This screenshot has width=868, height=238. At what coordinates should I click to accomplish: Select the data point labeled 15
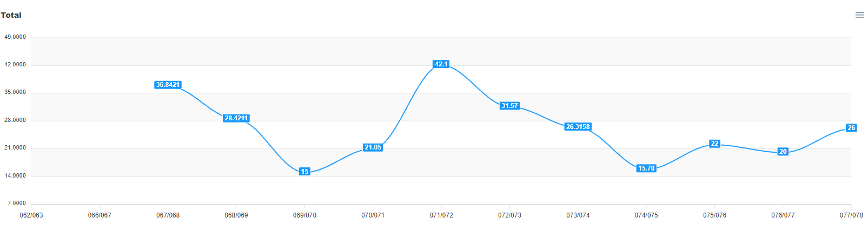coord(304,172)
